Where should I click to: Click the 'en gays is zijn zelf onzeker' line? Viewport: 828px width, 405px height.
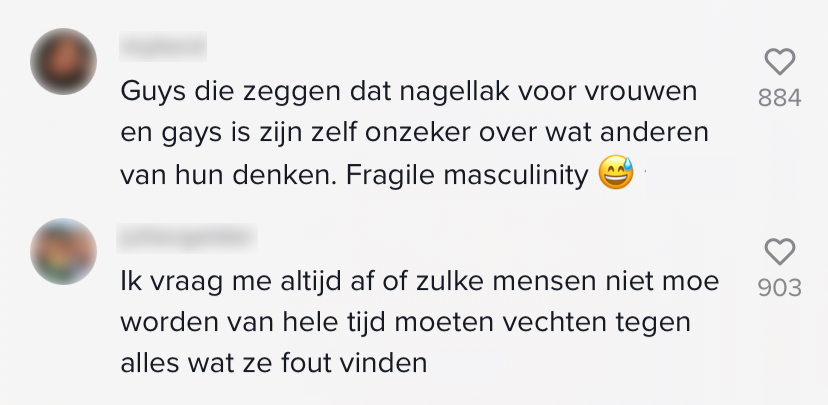[412, 134]
